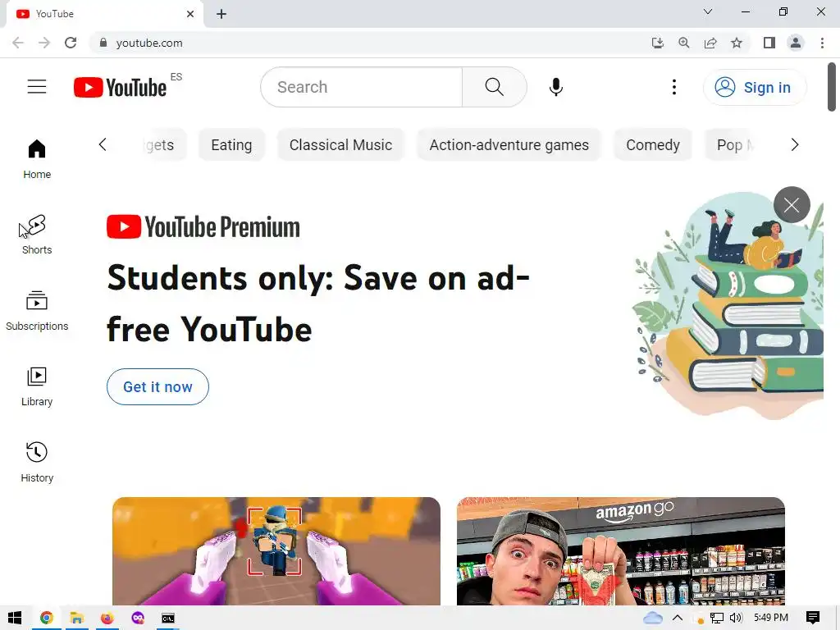Open Shorts from the sidebar
The height and width of the screenshot is (630, 840).
pos(37,235)
